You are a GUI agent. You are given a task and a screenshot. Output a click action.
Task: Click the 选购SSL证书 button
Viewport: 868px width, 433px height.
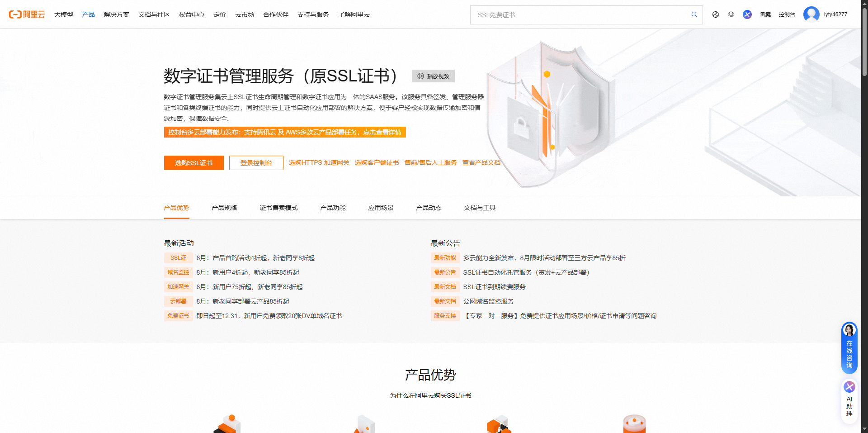coord(194,163)
